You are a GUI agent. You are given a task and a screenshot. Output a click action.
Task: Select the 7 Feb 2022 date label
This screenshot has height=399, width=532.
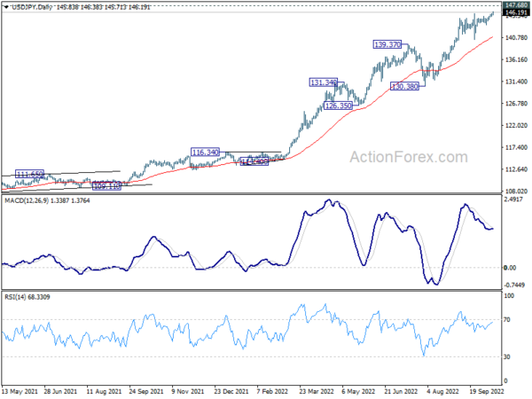272,392
